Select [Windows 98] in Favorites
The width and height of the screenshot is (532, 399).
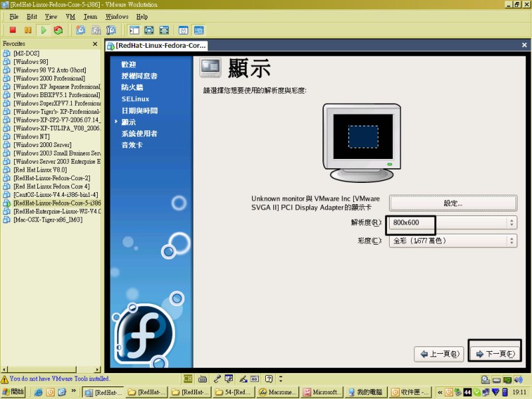click(x=31, y=62)
